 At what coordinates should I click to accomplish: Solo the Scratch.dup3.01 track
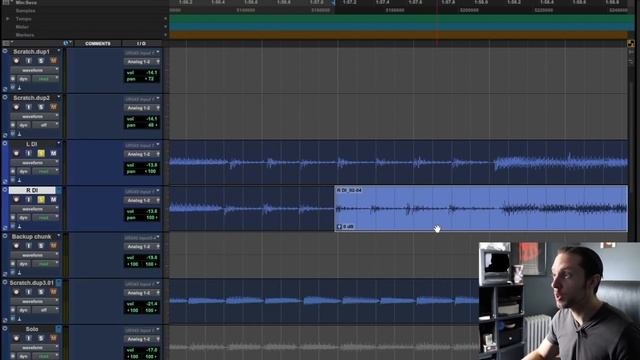(41, 292)
